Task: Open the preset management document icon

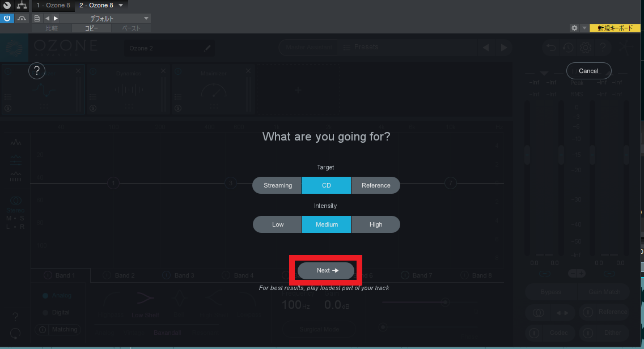Action: [37, 19]
